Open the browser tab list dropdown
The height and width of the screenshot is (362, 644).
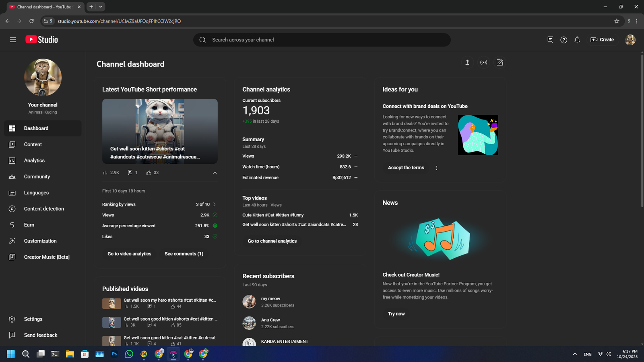(101, 7)
